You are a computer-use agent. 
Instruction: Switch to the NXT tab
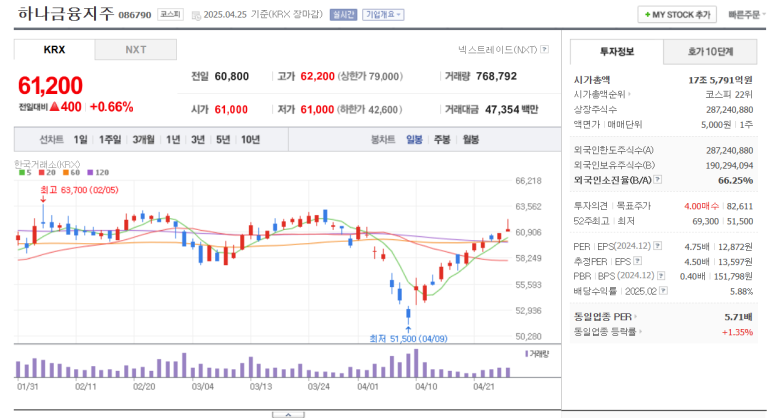(136, 50)
